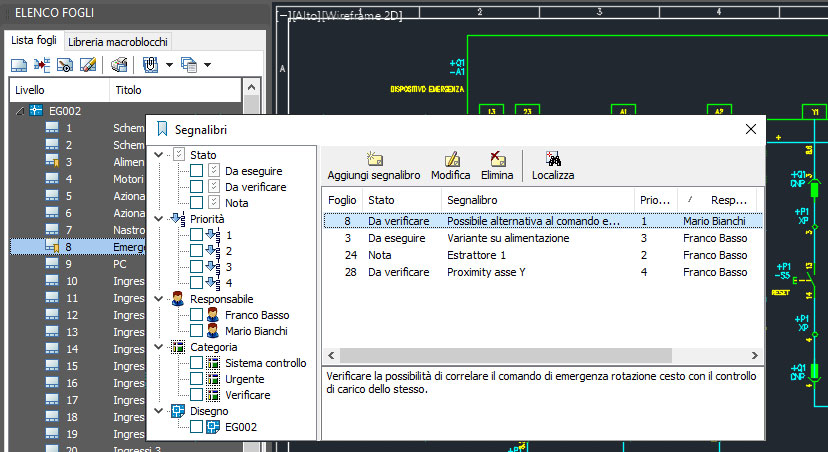This screenshot has width=828, height=452.
Task: Click the Foglio column header
Action: click(x=341, y=200)
